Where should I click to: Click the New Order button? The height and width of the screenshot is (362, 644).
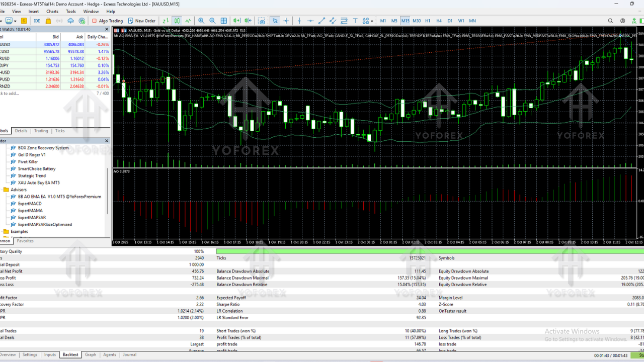pyautogui.click(x=141, y=21)
